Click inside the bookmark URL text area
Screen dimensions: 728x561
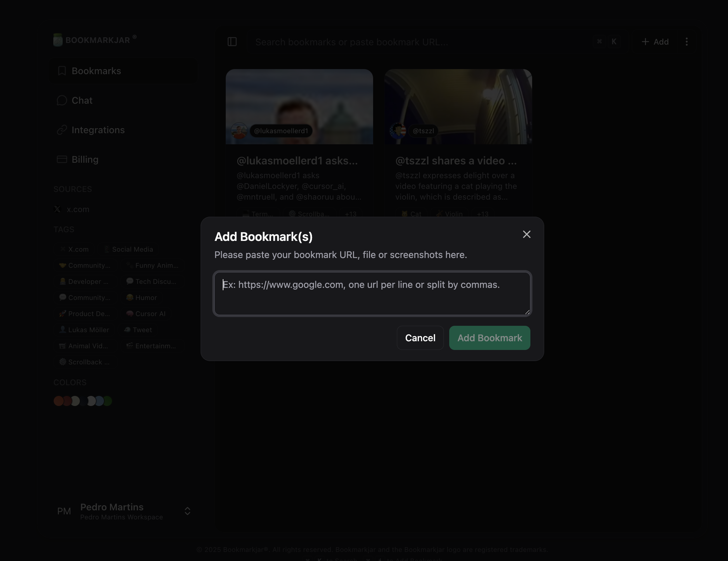click(372, 294)
